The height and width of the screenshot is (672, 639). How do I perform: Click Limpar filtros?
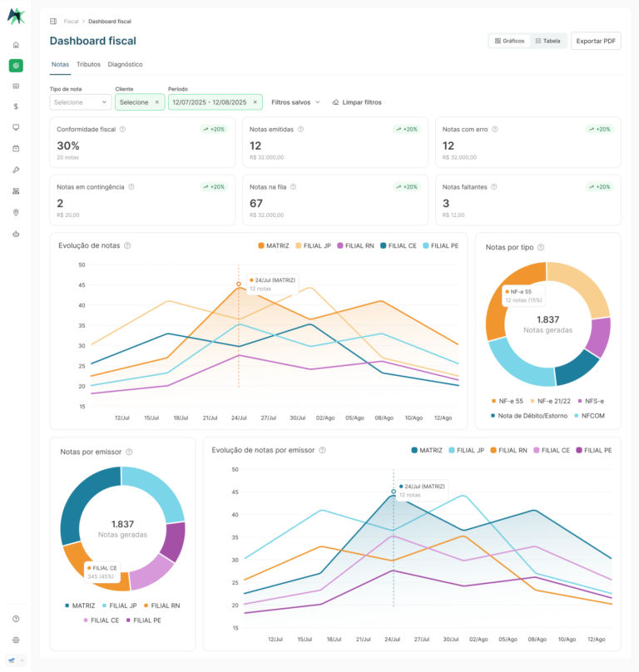point(357,102)
